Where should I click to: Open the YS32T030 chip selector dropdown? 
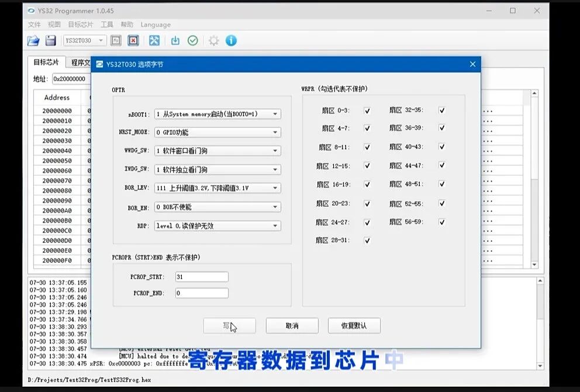(x=85, y=41)
